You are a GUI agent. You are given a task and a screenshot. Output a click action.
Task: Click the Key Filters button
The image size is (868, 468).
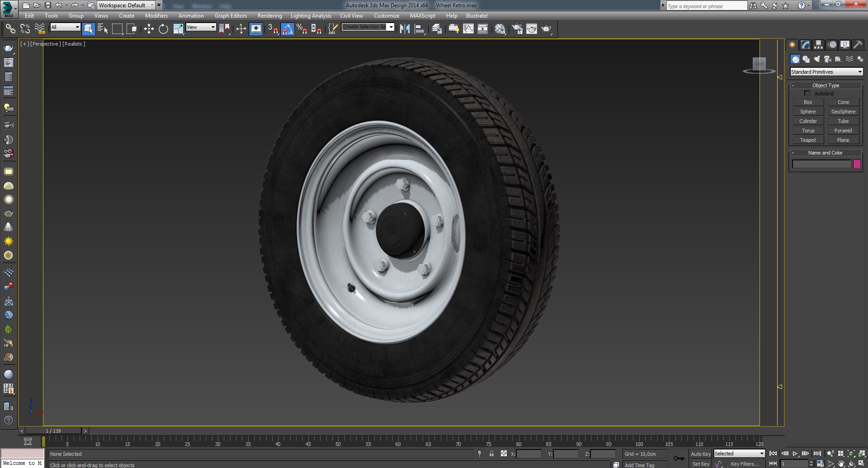745,464
